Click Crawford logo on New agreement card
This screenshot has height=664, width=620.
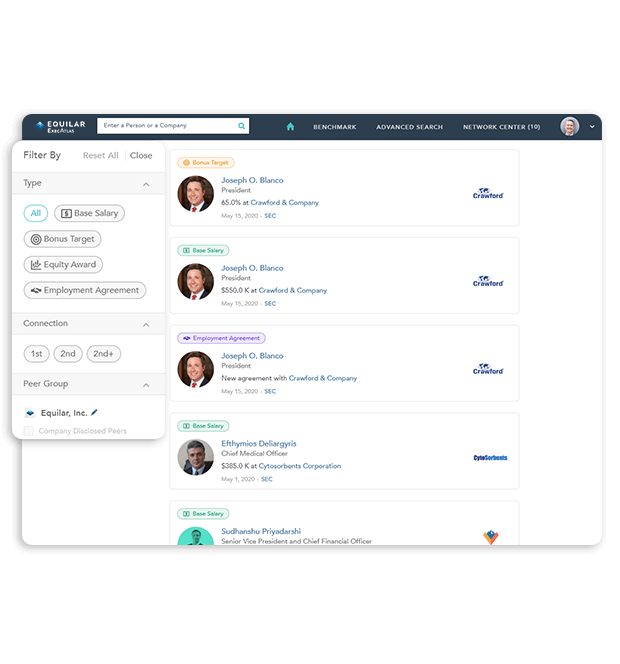click(x=488, y=369)
